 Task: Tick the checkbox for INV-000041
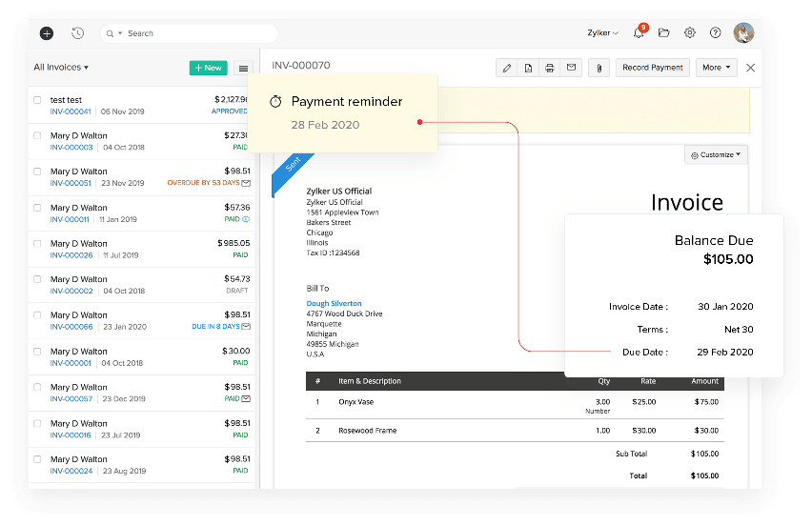pos(38,100)
